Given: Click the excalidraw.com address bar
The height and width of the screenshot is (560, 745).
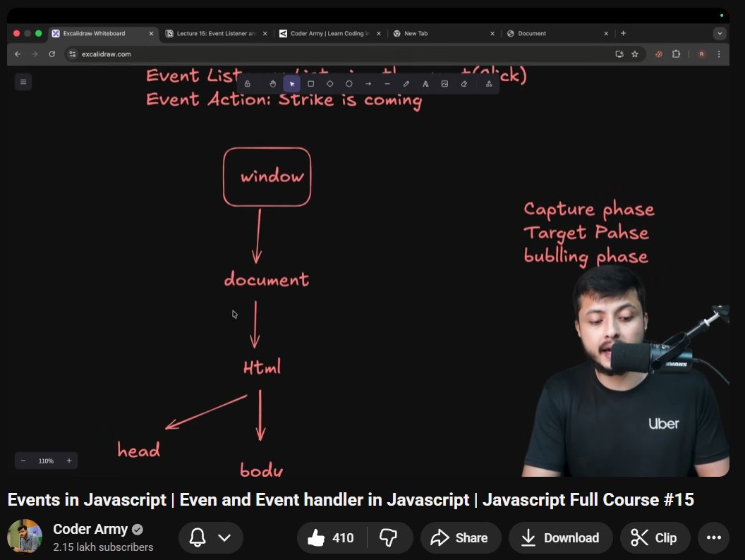Looking at the screenshot, I should [x=106, y=54].
